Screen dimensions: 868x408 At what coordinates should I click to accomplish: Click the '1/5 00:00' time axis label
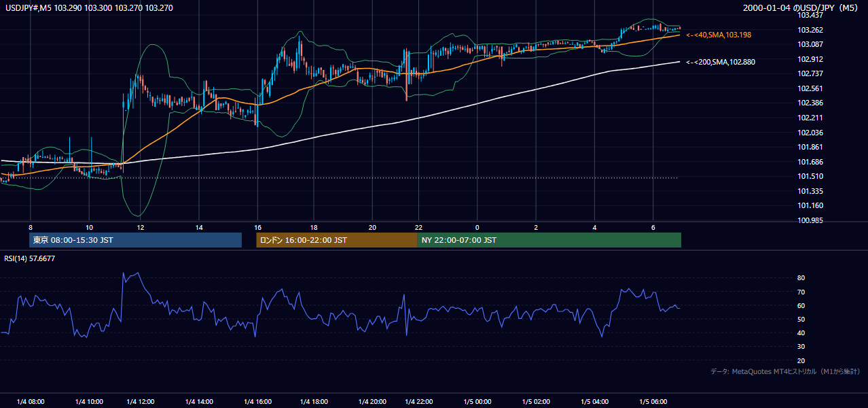[477, 402]
